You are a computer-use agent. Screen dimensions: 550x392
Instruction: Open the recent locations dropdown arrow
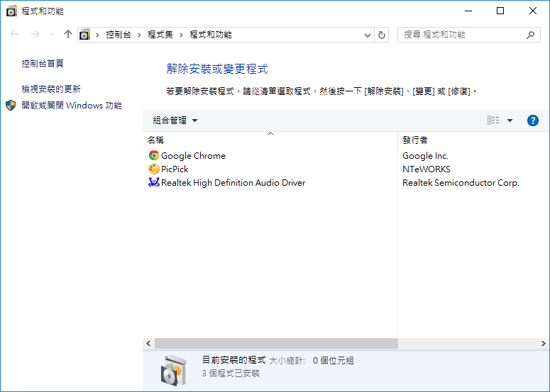(x=52, y=34)
